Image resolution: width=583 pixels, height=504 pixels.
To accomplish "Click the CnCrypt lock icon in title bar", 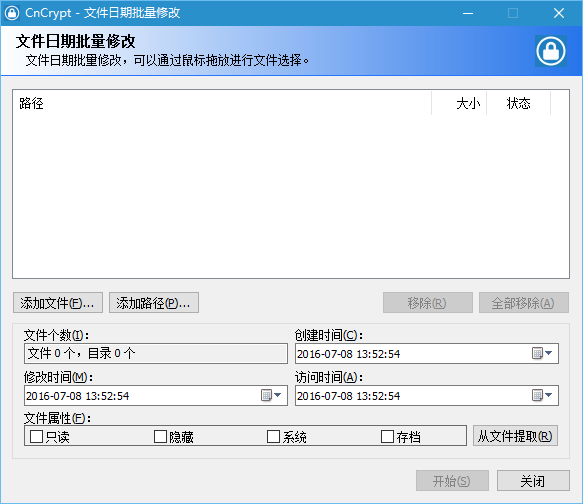I will pyautogui.click(x=12, y=13).
